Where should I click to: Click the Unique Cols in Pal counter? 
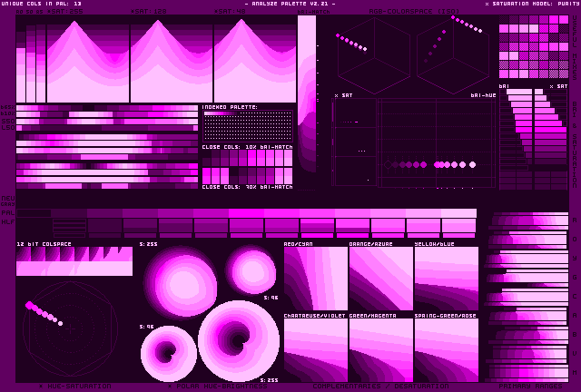[x=42, y=4]
